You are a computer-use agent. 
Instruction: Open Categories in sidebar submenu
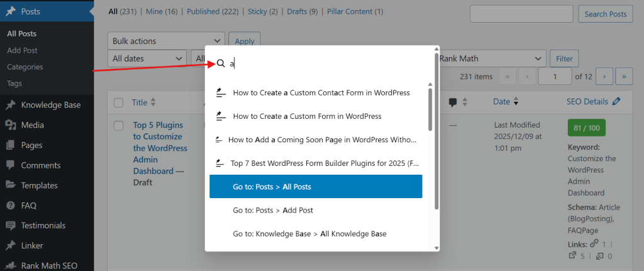tap(25, 67)
